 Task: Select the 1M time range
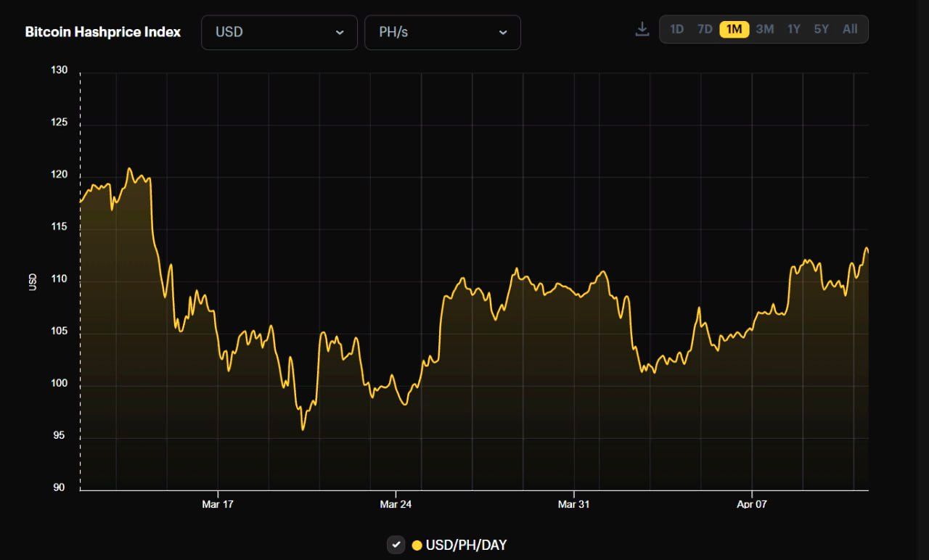click(734, 30)
